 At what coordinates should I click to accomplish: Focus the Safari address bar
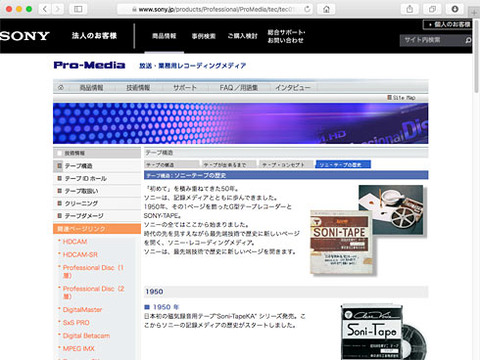pyautogui.click(x=215, y=9)
